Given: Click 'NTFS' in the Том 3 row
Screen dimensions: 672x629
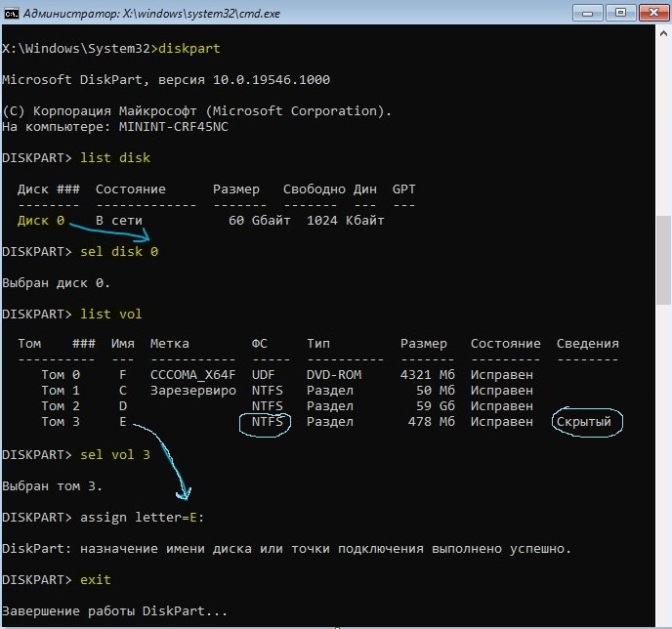Looking at the screenshot, I should [x=267, y=422].
